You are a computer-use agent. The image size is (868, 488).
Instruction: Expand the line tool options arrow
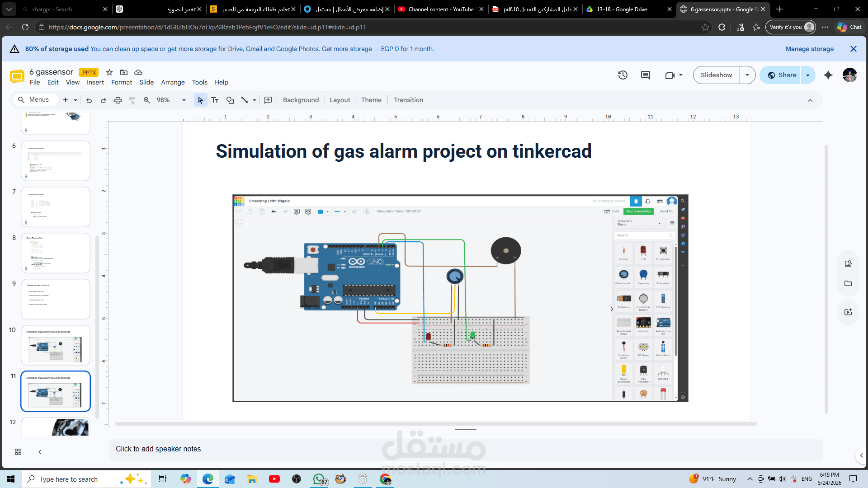coord(255,100)
